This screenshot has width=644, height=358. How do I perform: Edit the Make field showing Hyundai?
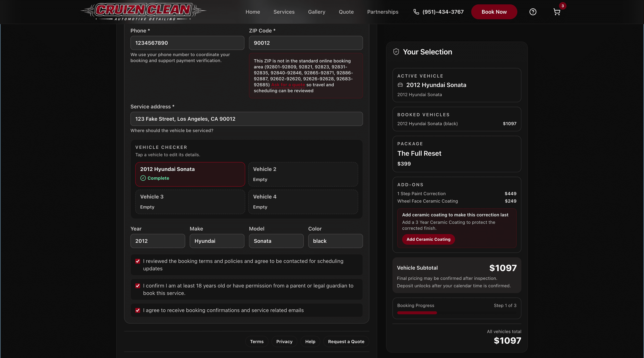pyautogui.click(x=217, y=241)
